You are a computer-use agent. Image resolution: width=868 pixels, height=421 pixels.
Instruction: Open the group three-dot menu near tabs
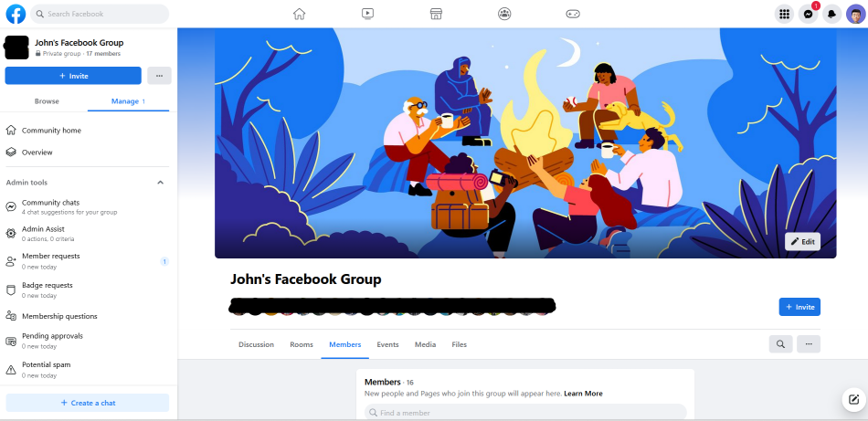click(809, 344)
